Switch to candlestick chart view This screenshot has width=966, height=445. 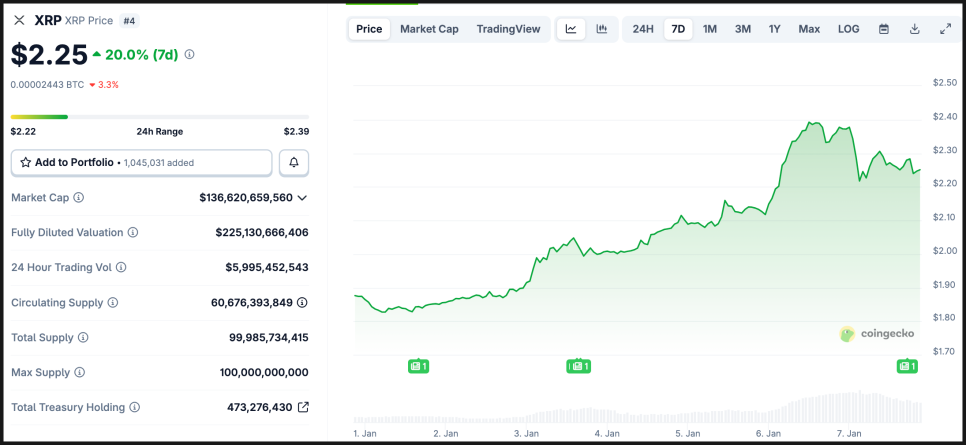click(601, 29)
